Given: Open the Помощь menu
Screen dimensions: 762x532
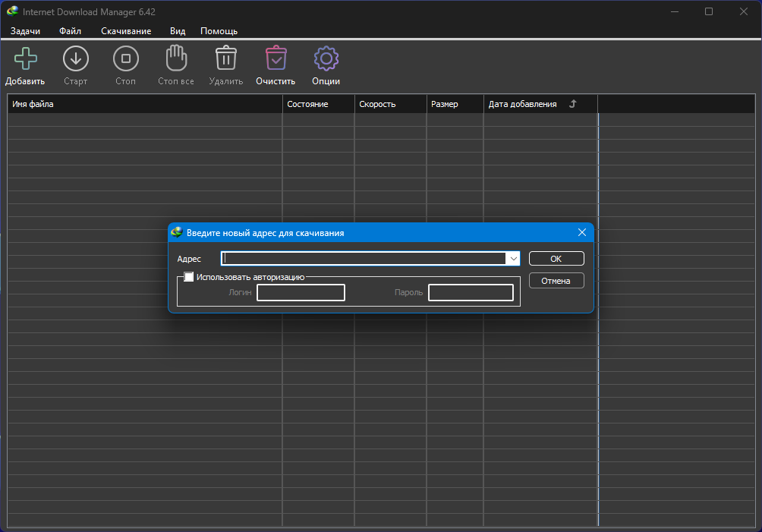Looking at the screenshot, I should pyautogui.click(x=219, y=31).
